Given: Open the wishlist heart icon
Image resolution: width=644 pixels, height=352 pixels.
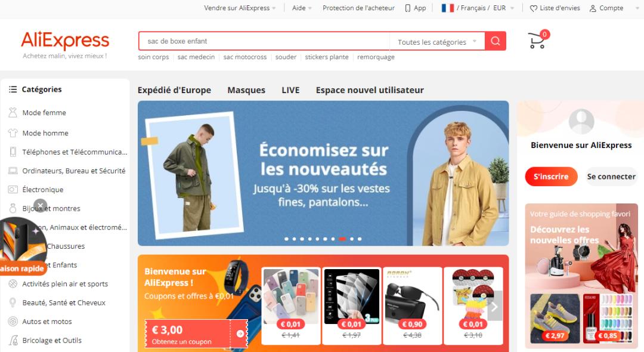Looking at the screenshot, I should point(534,8).
